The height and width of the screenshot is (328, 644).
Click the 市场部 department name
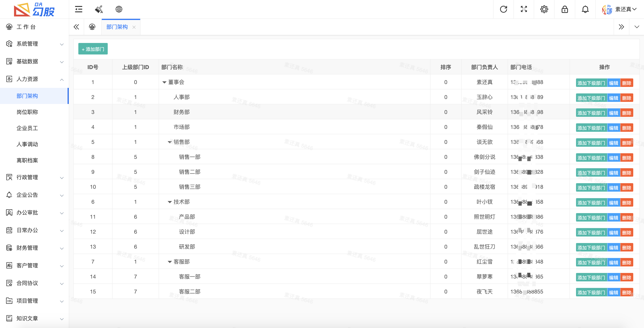pos(181,127)
